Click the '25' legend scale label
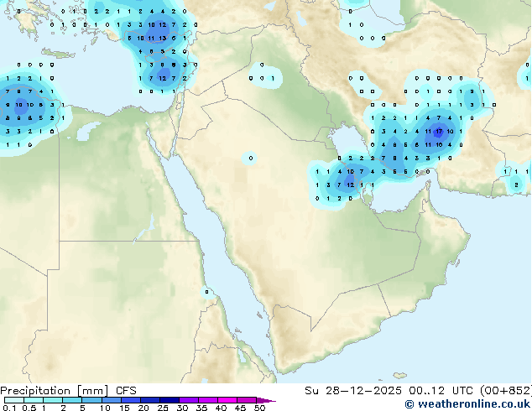 [163, 408]
